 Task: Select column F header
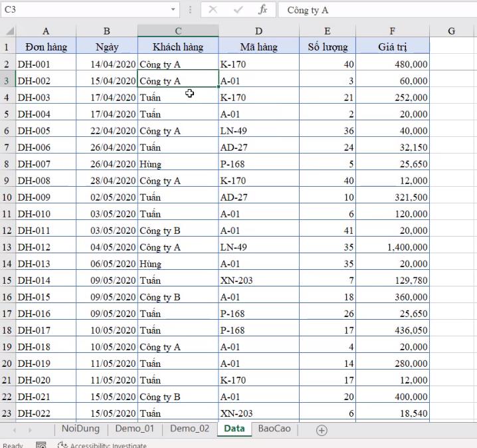point(393,31)
